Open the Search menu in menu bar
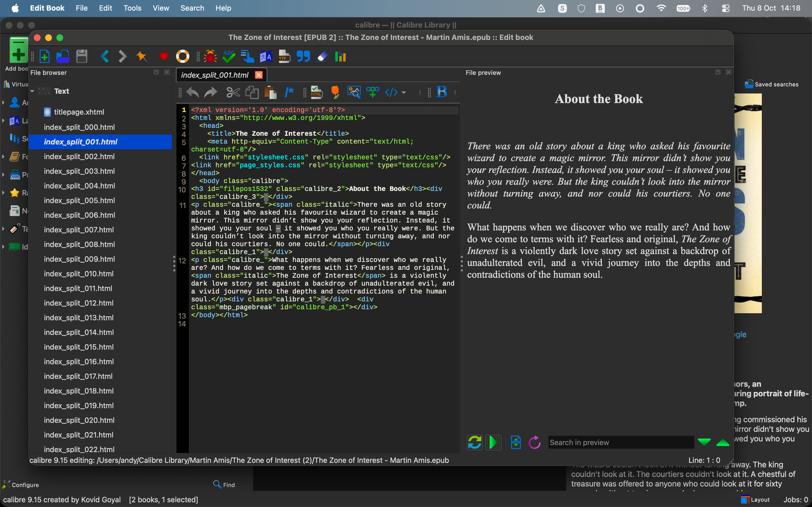Image resolution: width=812 pixels, height=507 pixels. point(192,8)
